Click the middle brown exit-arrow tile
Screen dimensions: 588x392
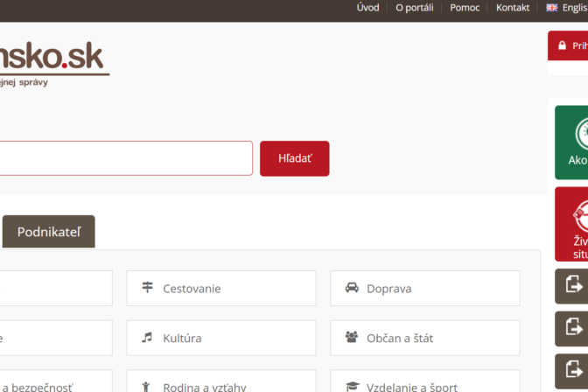[574, 327]
